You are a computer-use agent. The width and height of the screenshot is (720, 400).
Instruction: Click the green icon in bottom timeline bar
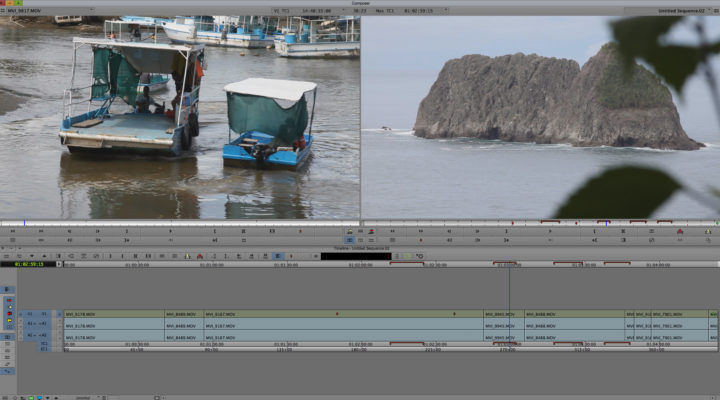tap(31, 398)
